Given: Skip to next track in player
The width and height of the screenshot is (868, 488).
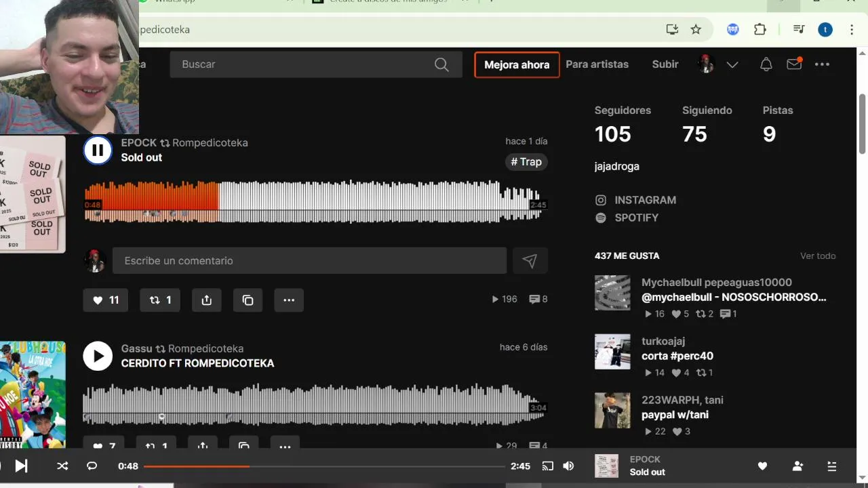Looking at the screenshot, I should click(x=21, y=466).
